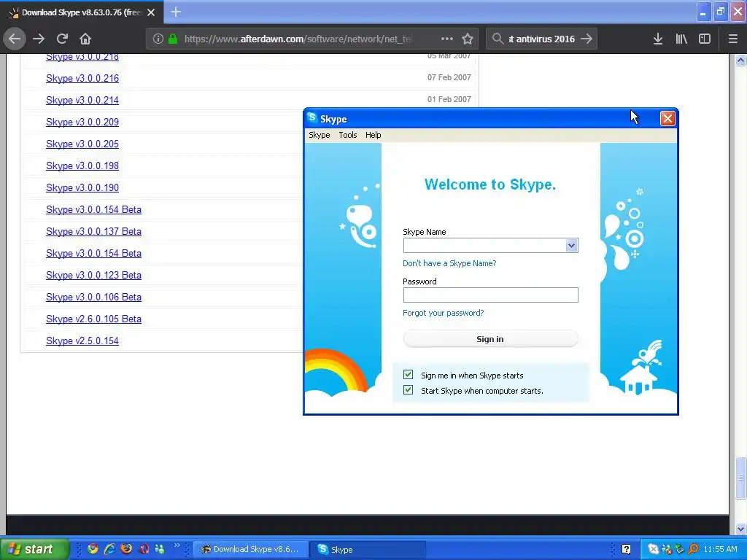Click Don't have a Skype Name link

(449, 263)
